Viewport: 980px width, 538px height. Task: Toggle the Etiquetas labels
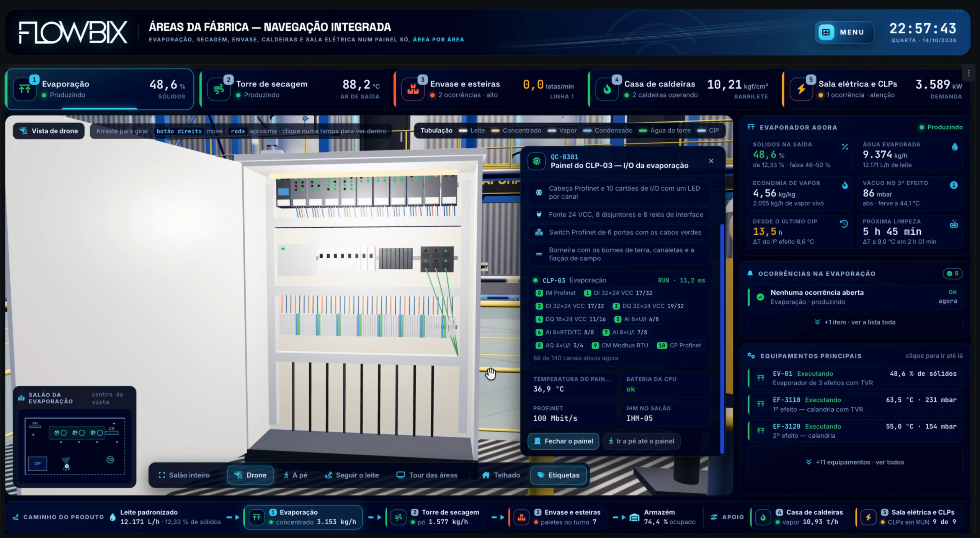tap(559, 475)
